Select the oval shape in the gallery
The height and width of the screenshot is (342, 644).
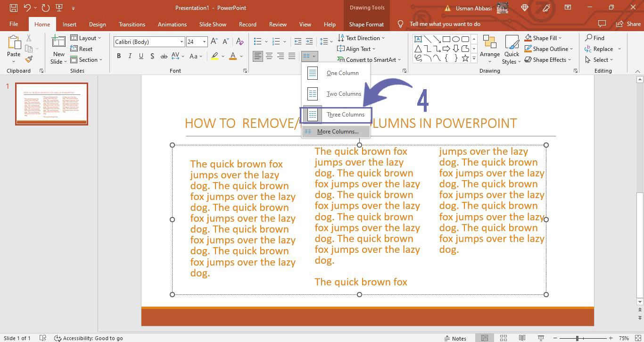[x=455, y=39]
